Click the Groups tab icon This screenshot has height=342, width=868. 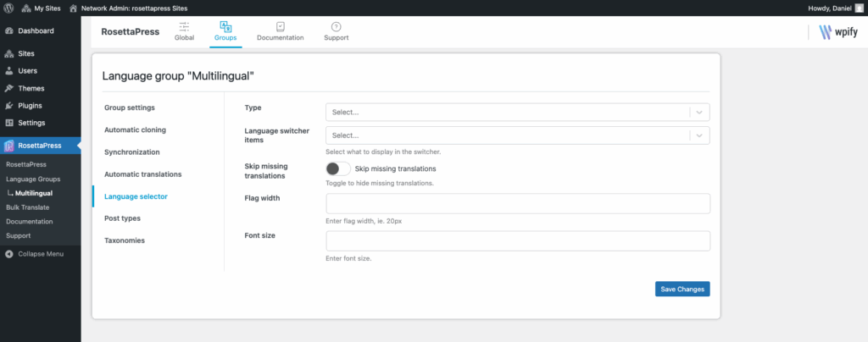[225, 26]
